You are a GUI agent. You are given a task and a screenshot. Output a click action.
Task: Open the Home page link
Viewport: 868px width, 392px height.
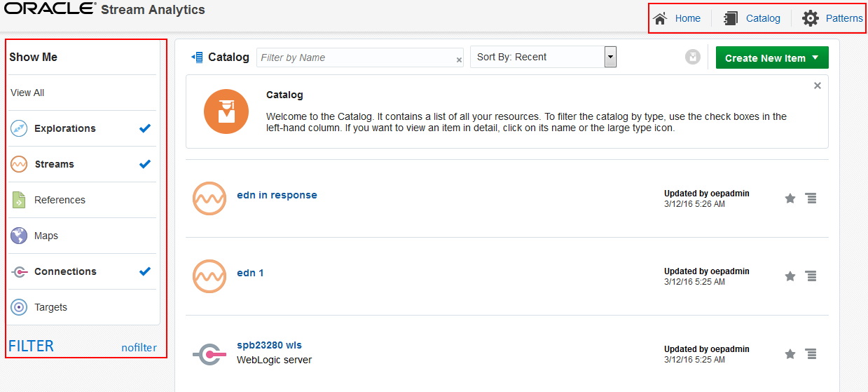687,18
